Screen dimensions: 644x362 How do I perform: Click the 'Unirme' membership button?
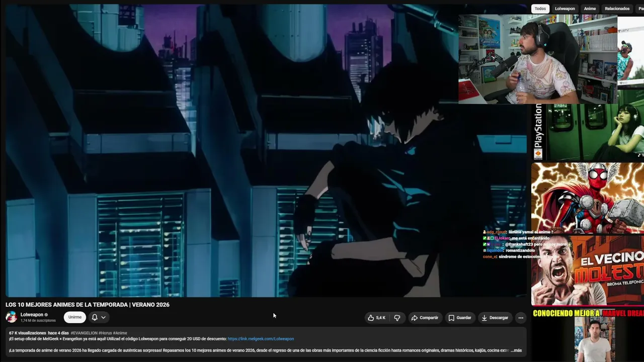point(75,317)
